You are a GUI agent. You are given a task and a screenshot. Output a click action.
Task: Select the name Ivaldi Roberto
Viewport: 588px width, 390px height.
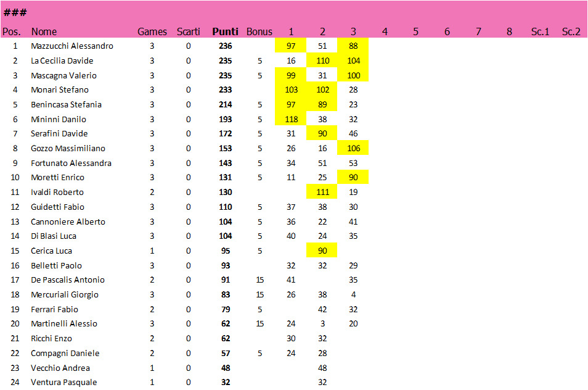57,192
